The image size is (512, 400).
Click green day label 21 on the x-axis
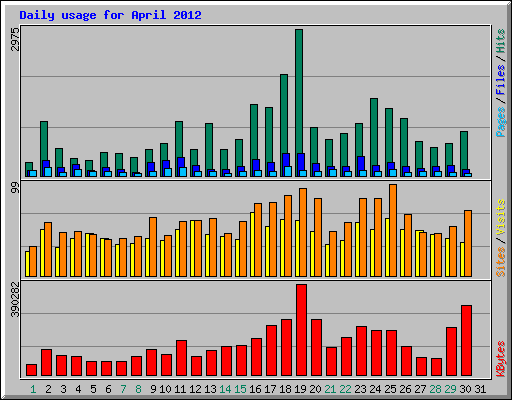click(330, 389)
